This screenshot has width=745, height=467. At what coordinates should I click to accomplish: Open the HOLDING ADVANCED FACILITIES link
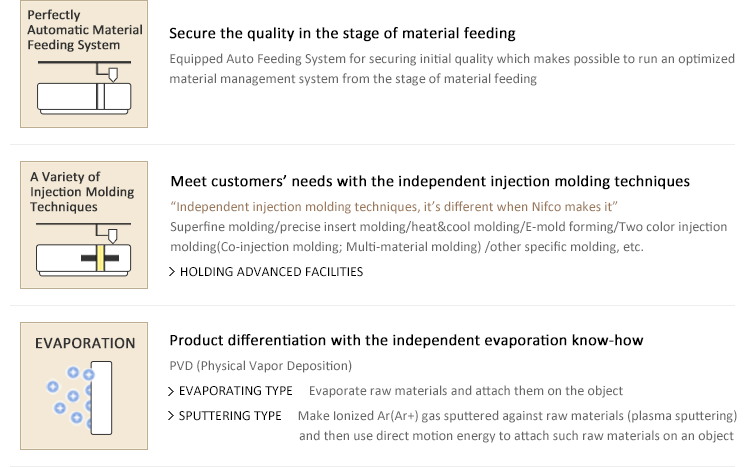tap(271, 272)
